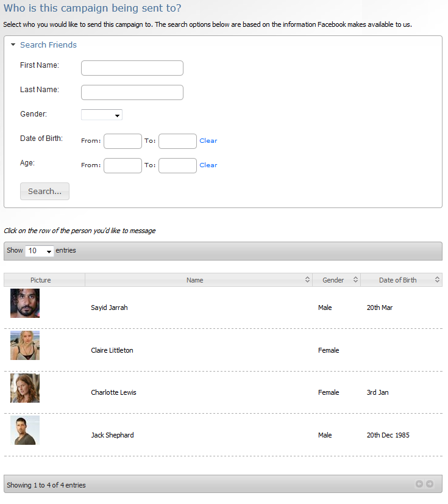Click the Search... button
Image resolution: width=448 pixels, height=504 pixels.
[44, 191]
